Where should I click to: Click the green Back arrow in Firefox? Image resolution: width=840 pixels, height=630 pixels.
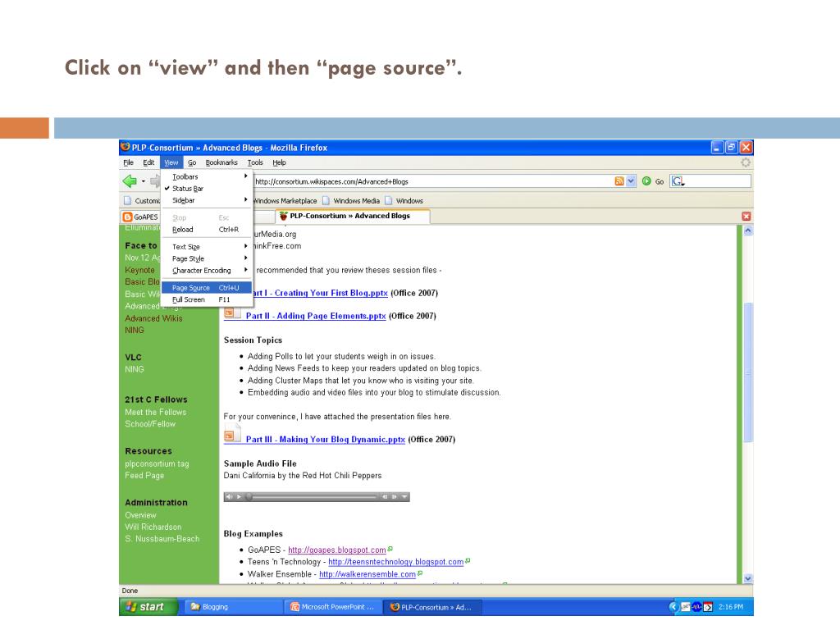[x=130, y=181]
